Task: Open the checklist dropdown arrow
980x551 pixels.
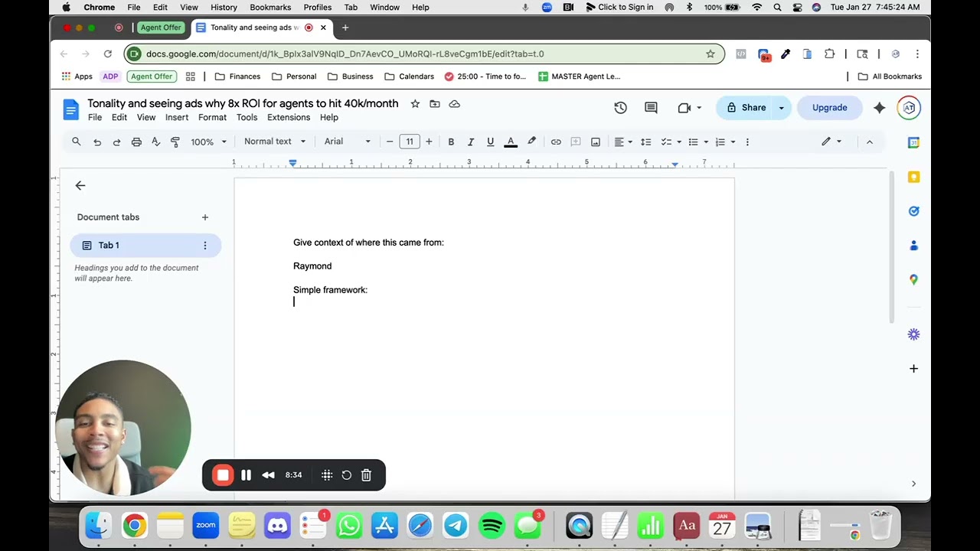Action: (x=679, y=142)
